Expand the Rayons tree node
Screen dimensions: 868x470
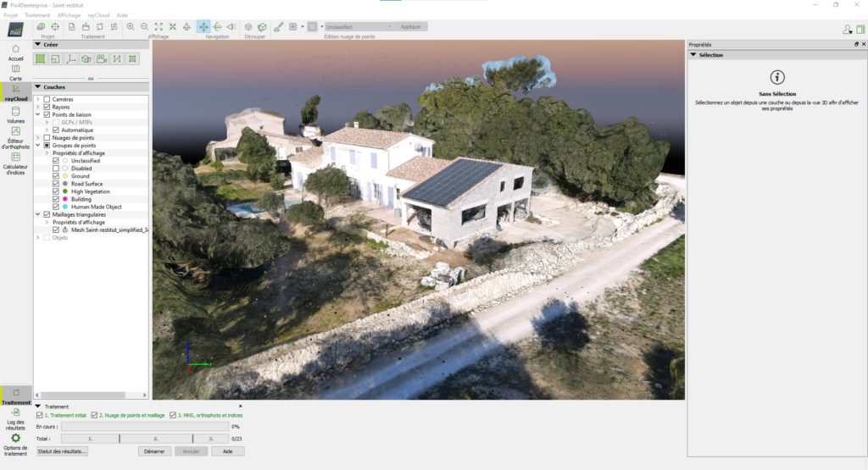38,108
